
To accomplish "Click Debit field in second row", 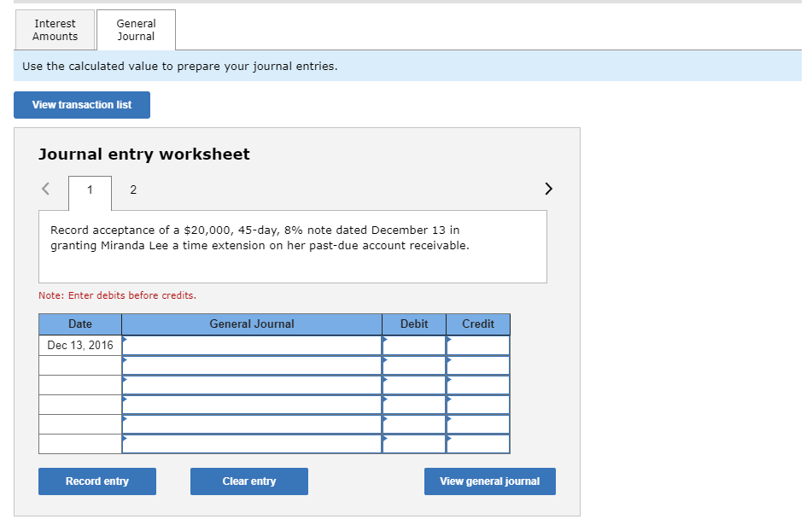I will coord(414,365).
